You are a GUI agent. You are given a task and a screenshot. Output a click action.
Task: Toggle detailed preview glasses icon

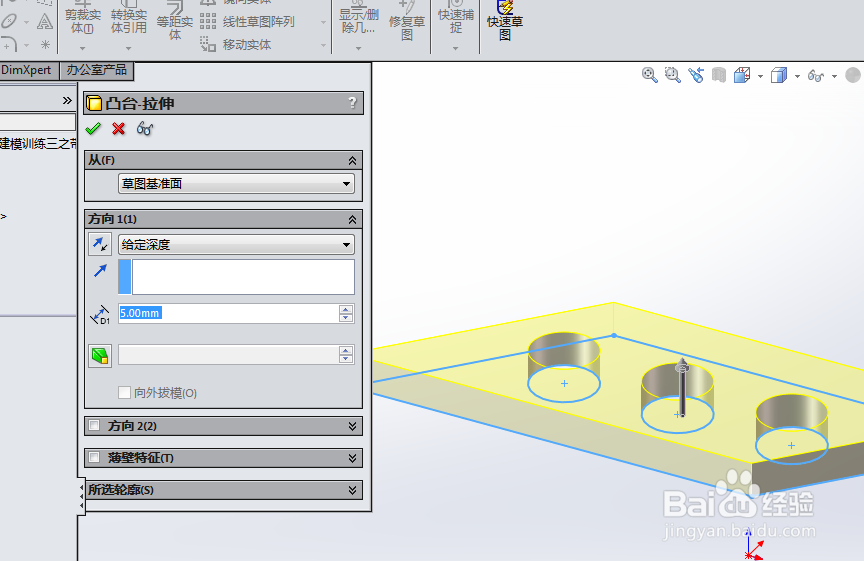[145, 129]
